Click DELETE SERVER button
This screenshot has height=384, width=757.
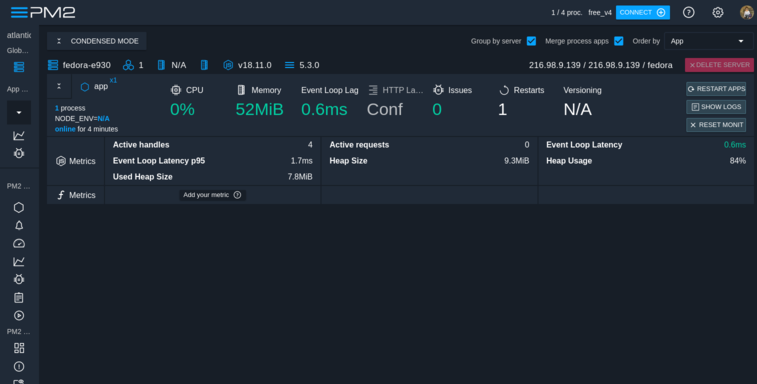(719, 65)
